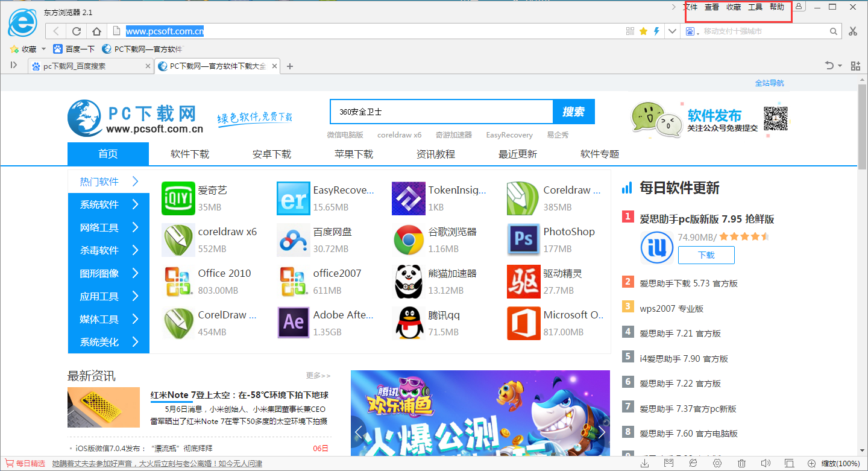The image size is (868, 471).
Task: Click the IE compatibility icon in status bar
Action: pyautogui.click(x=693, y=463)
